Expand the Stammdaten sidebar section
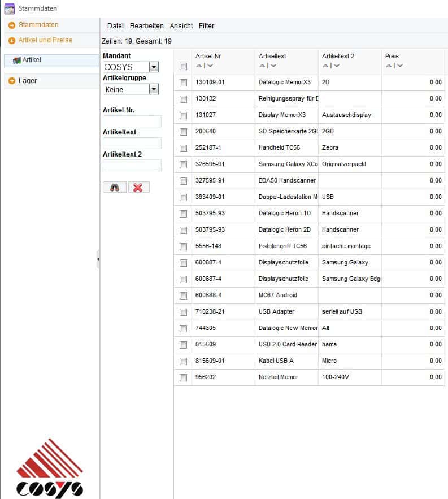This screenshot has width=448, height=499. click(51, 25)
